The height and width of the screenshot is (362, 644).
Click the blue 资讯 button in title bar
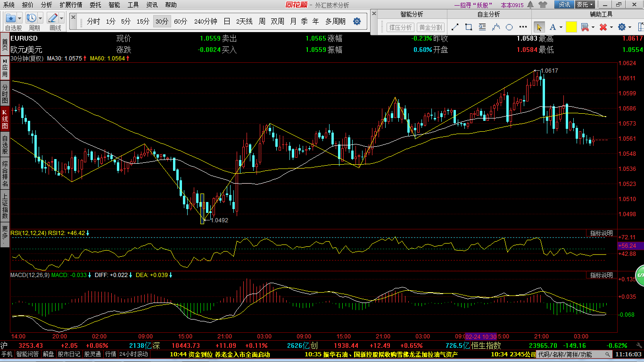pos(564,5)
